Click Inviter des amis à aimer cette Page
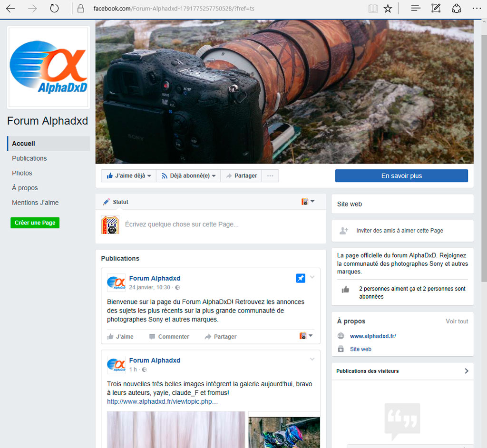This screenshot has width=487, height=448. 399,231
